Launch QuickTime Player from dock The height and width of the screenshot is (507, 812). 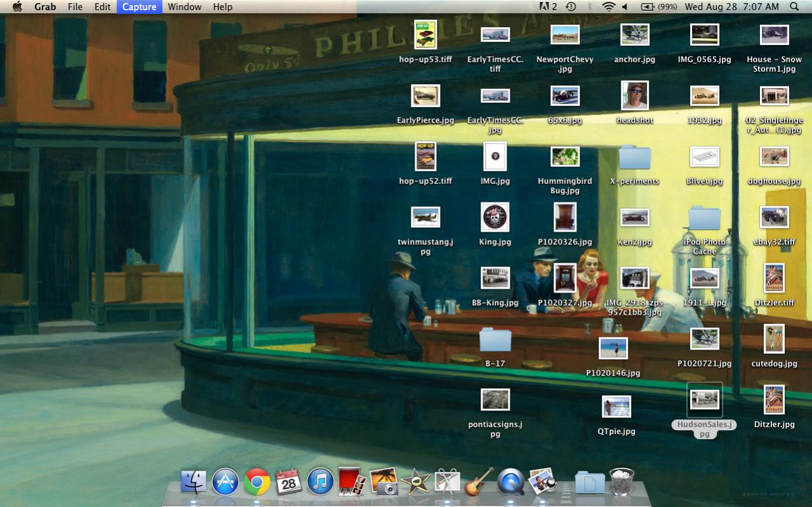pos(511,482)
